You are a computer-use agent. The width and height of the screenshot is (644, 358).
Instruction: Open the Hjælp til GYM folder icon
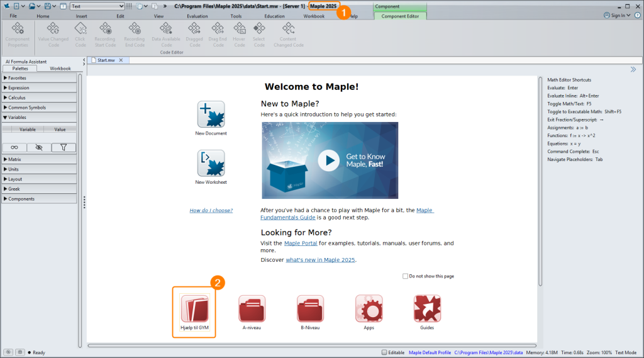coord(194,308)
